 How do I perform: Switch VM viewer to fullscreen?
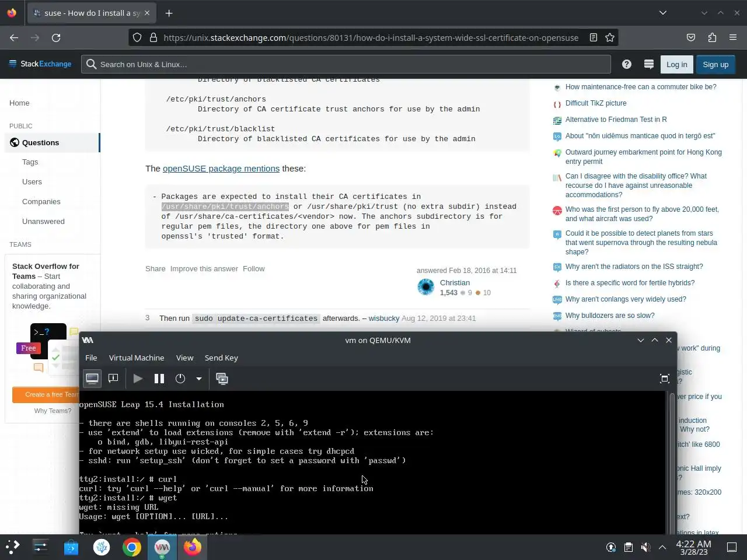coord(664,379)
